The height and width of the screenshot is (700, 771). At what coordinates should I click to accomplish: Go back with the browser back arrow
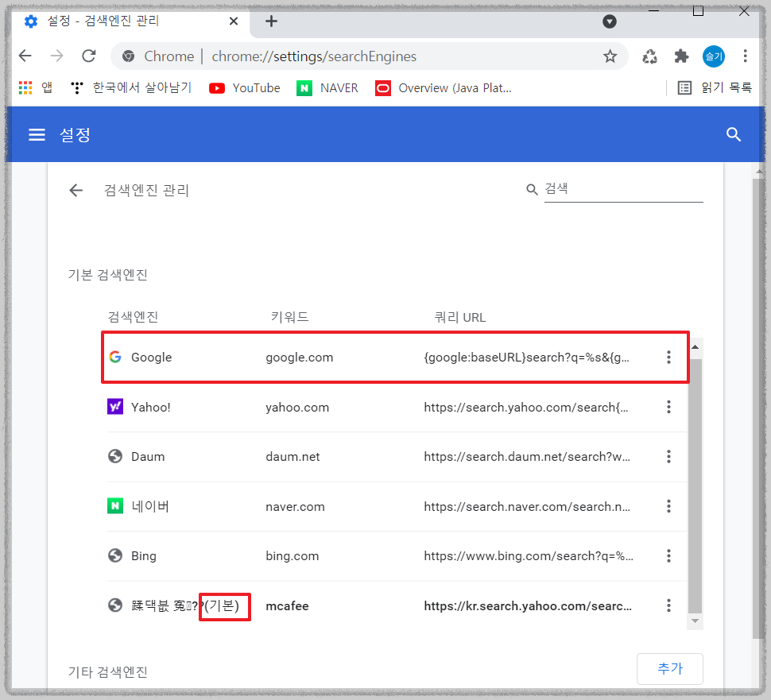point(25,56)
